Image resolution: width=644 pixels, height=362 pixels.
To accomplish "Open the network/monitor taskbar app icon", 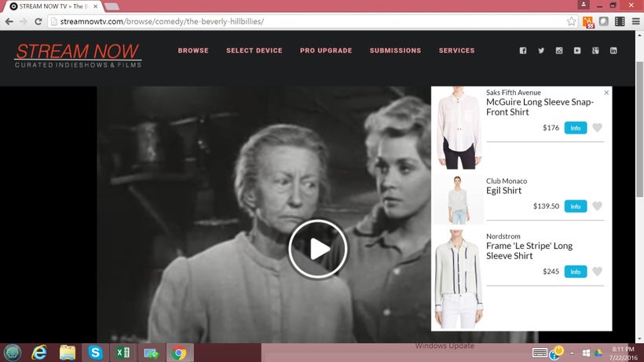I will click(x=151, y=353).
